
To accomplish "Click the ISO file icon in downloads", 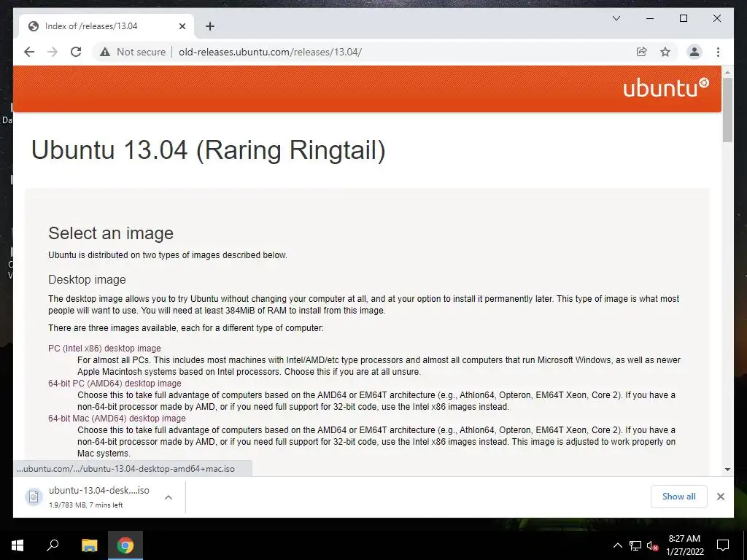I will pos(34,497).
